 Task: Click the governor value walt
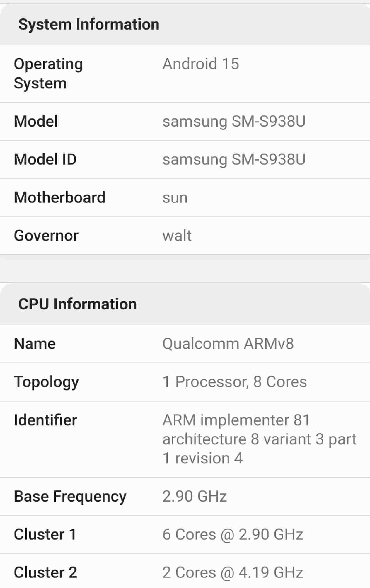pos(177,236)
